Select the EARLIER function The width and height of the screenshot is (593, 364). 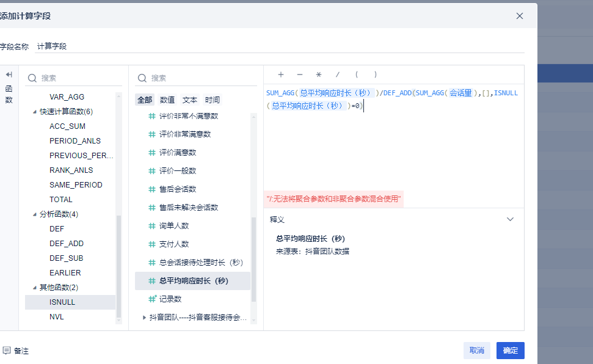65,273
